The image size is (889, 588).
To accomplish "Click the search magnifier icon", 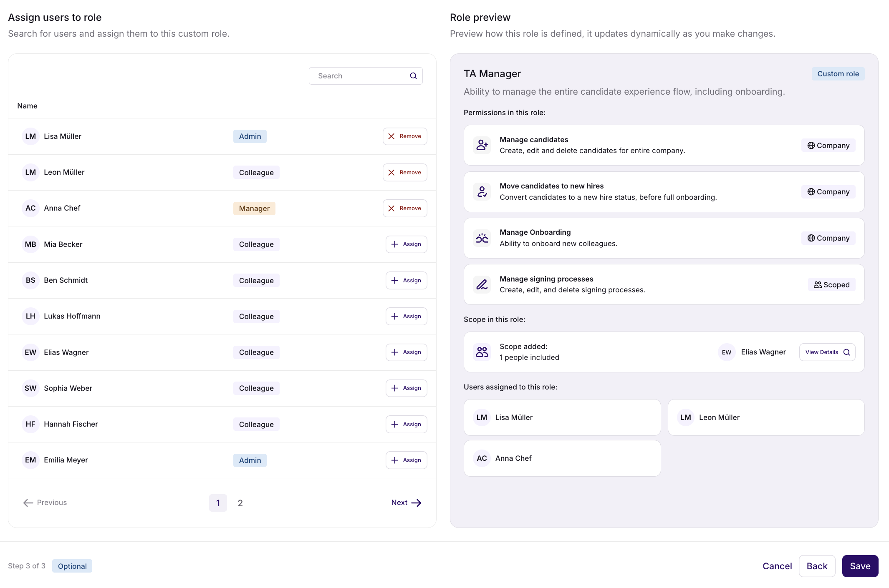I will (413, 76).
